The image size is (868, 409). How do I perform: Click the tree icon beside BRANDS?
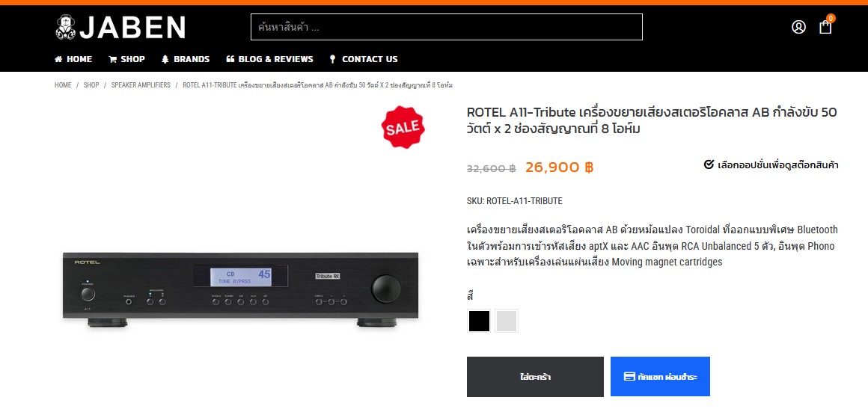click(165, 59)
